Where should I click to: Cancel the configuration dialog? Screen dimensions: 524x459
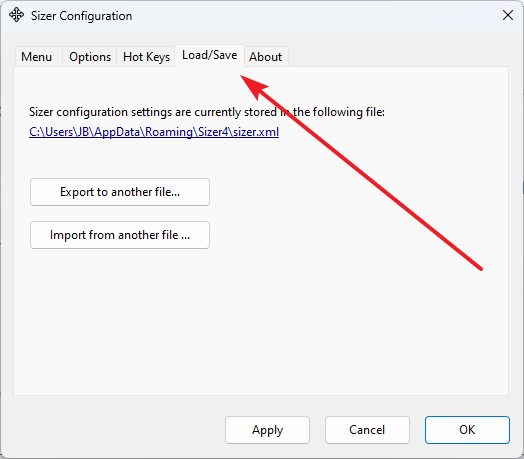click(367, 430)
